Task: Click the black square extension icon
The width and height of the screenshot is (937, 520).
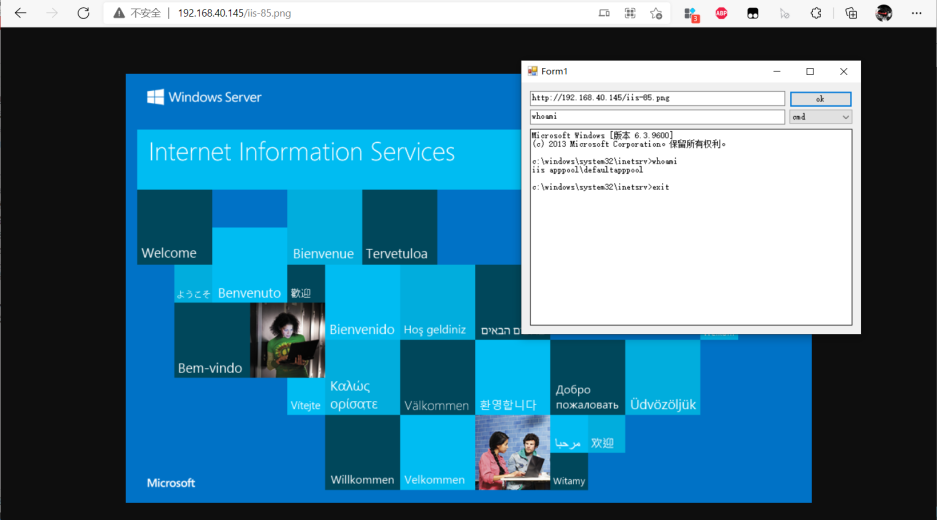Action: tap(753, 13)
